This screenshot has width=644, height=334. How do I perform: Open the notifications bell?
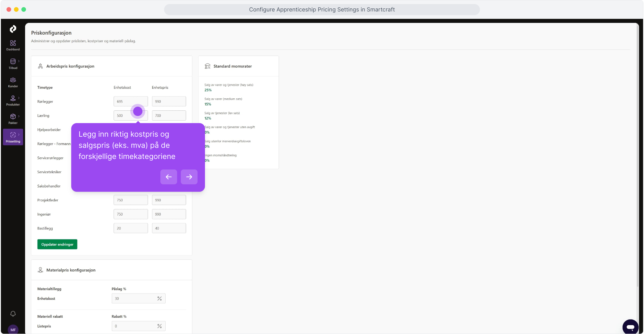[13, 314]
